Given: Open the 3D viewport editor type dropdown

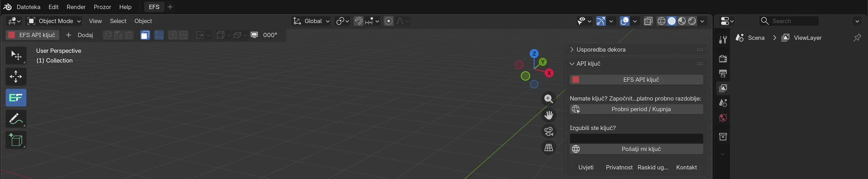Looking at the screenshot, I should click(x=14, y=21).
